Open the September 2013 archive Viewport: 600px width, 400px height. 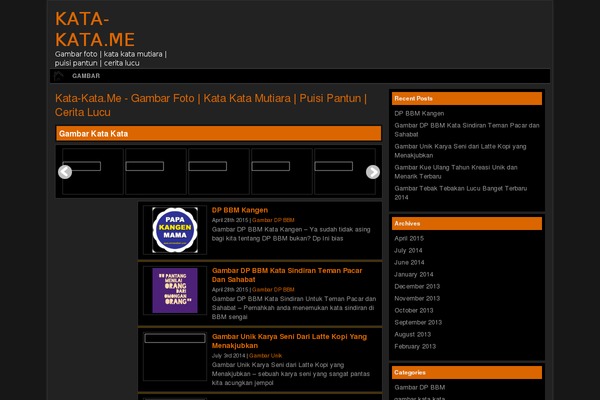tap(418, 322)
